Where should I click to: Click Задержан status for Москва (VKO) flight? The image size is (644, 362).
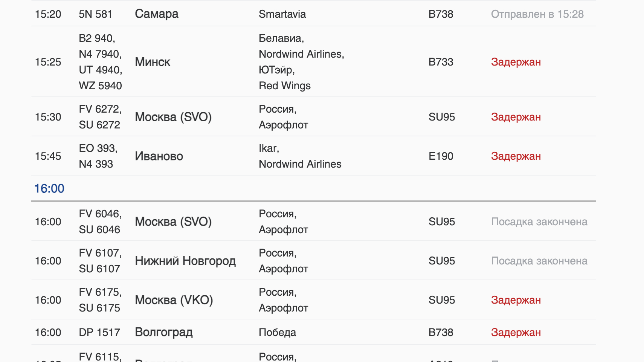516,300
